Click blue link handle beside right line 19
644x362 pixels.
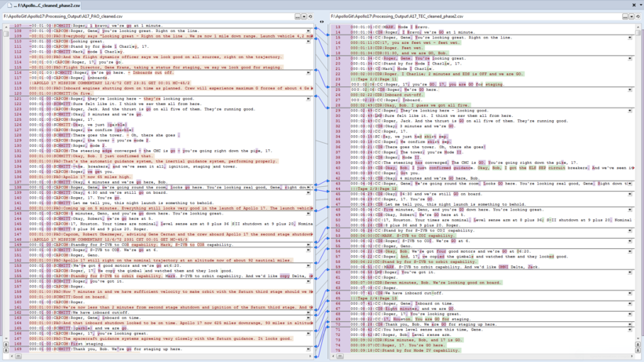327,56
